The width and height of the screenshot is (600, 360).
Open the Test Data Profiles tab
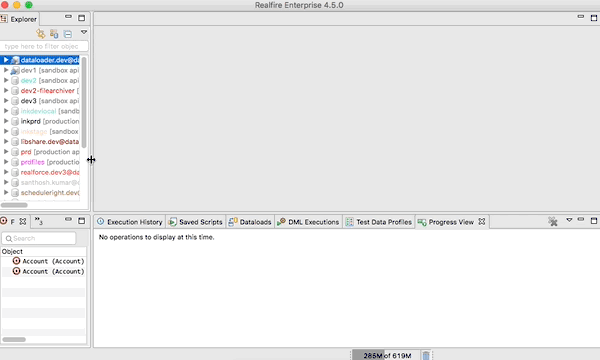click(379, 222)
